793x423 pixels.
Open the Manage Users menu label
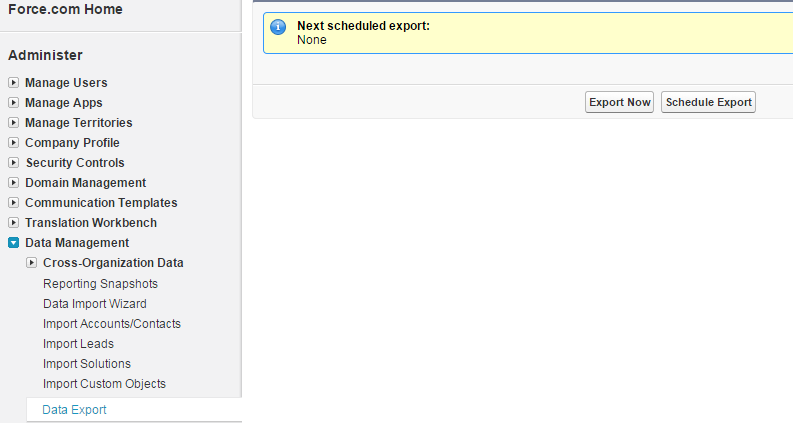66,82
